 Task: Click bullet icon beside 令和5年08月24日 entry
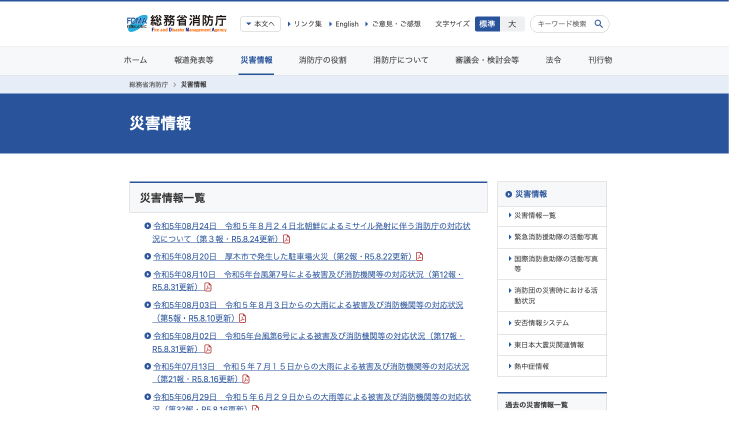click(x=147, y=226)
